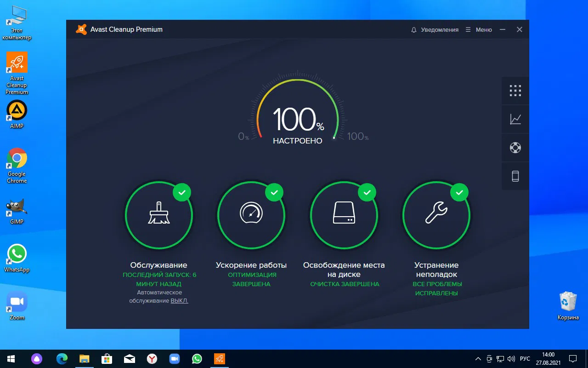
Task: Open the Обслуживание (maintenance) broom tool
Action: 159,215
